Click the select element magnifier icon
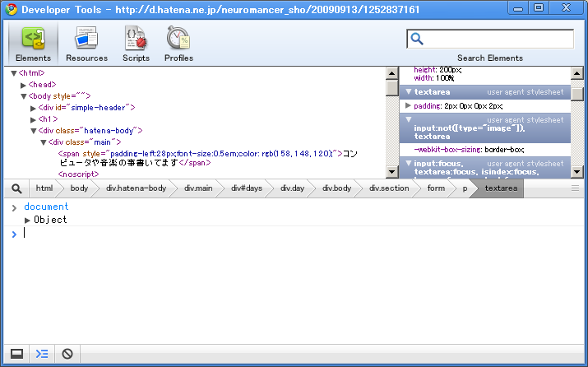588x367 pixels. point(16,188)
